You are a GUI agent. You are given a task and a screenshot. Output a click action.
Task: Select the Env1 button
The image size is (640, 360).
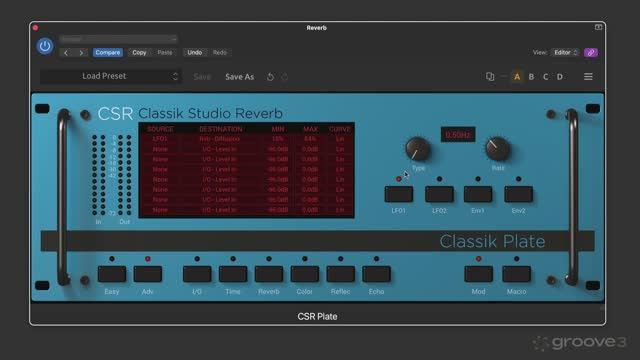pos(478,194)
